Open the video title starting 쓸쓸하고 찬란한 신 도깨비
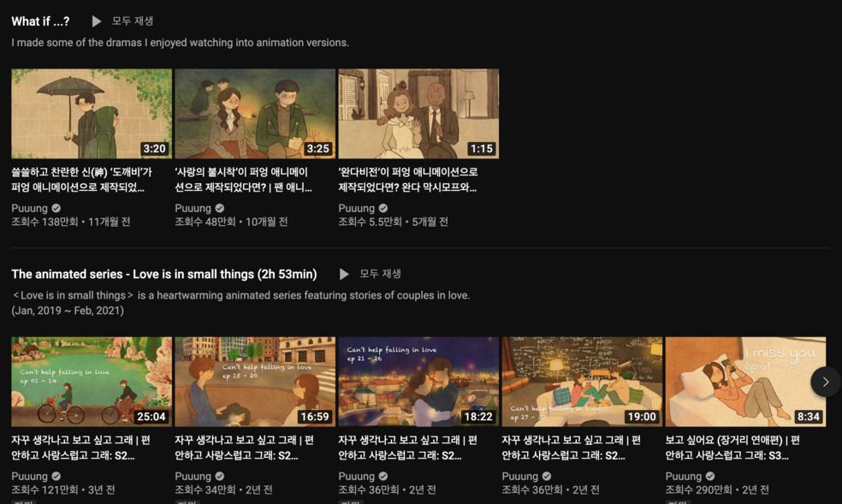 (81, 180)
